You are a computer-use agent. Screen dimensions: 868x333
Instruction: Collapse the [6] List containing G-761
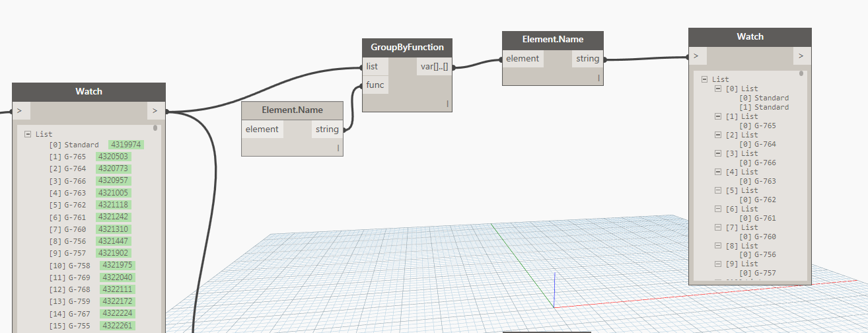click(718, 209)
